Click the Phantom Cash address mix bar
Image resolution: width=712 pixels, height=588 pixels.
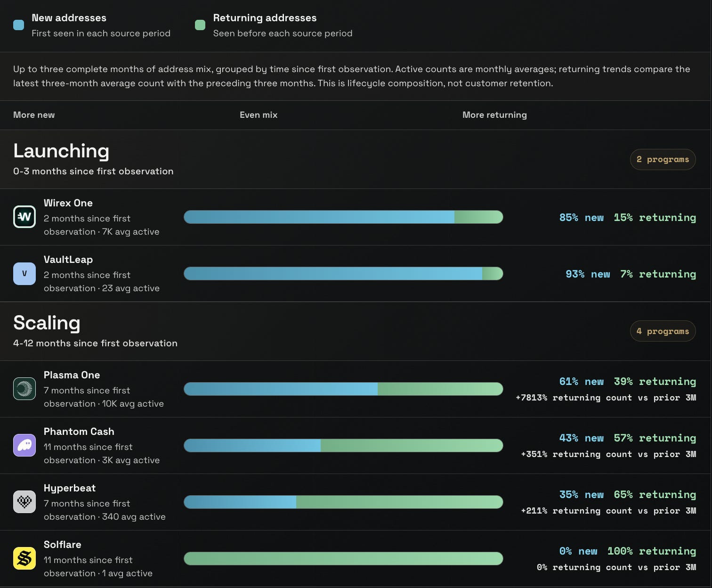pyautogui.click(x=343, y=445)
